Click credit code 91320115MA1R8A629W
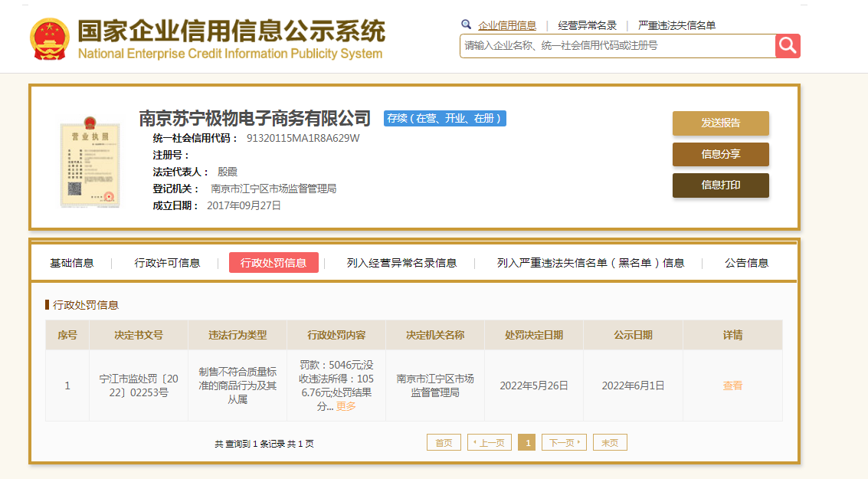 pos(303,138)
